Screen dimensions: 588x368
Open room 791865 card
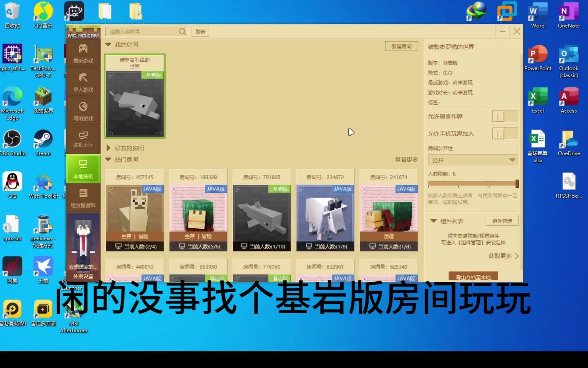click(262, 210)
